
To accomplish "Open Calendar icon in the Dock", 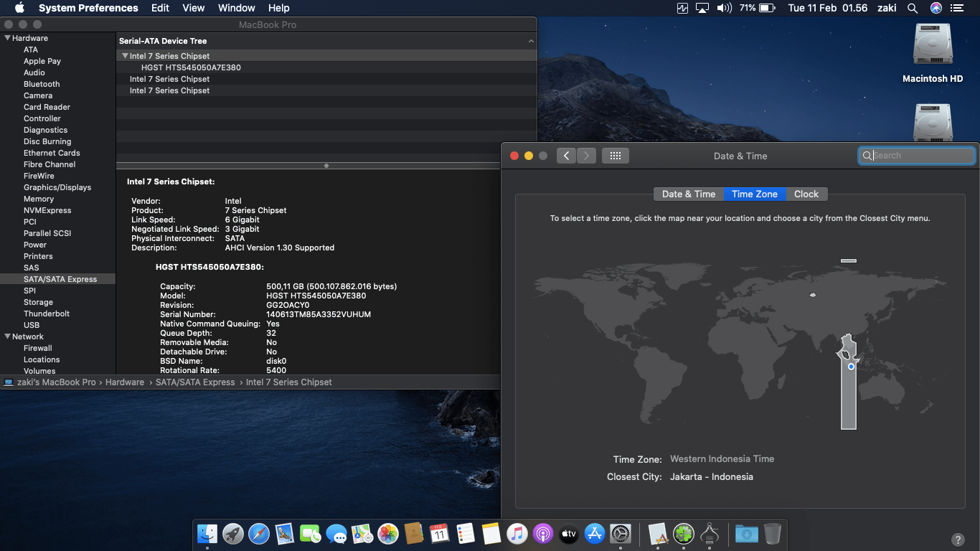I will [x=440, y=533].
